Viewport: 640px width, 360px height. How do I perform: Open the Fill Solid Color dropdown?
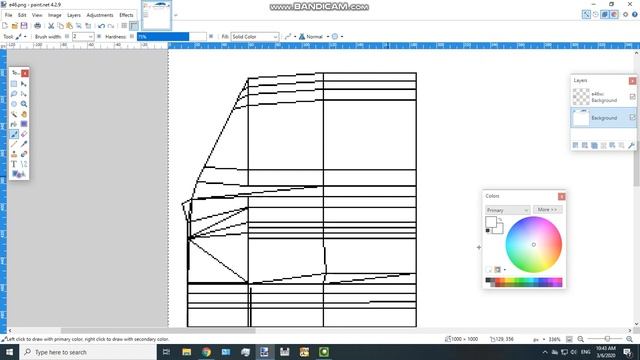255,37
